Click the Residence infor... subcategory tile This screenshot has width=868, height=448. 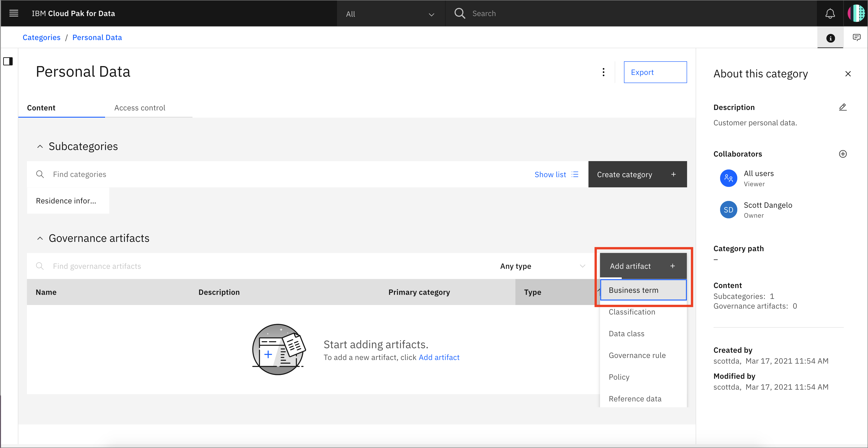pos(68,200)
